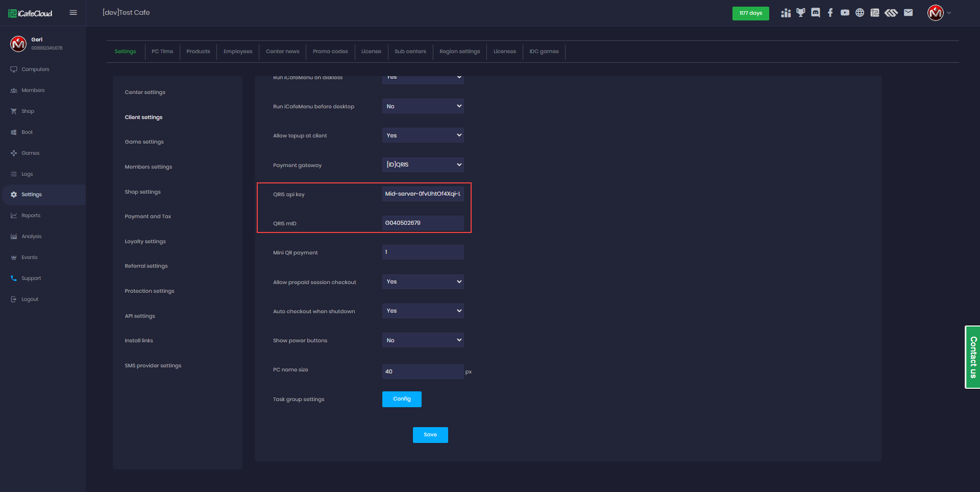Open the Show power buttons dropdown

click(423, 340)
